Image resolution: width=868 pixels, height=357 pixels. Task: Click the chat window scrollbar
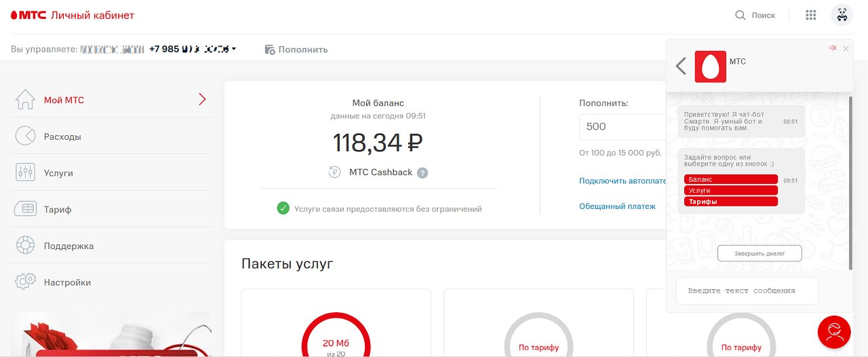[x=851, y=181]
